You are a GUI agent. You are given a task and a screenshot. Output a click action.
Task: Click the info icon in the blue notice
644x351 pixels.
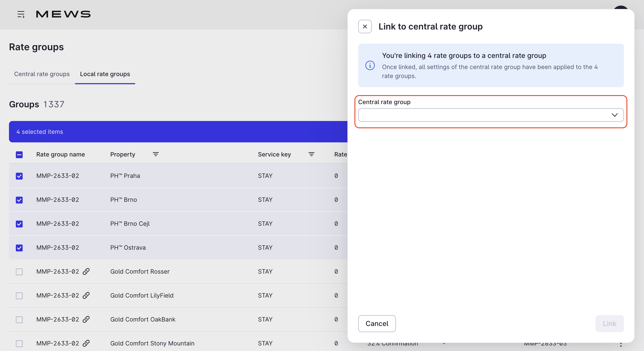370,66
